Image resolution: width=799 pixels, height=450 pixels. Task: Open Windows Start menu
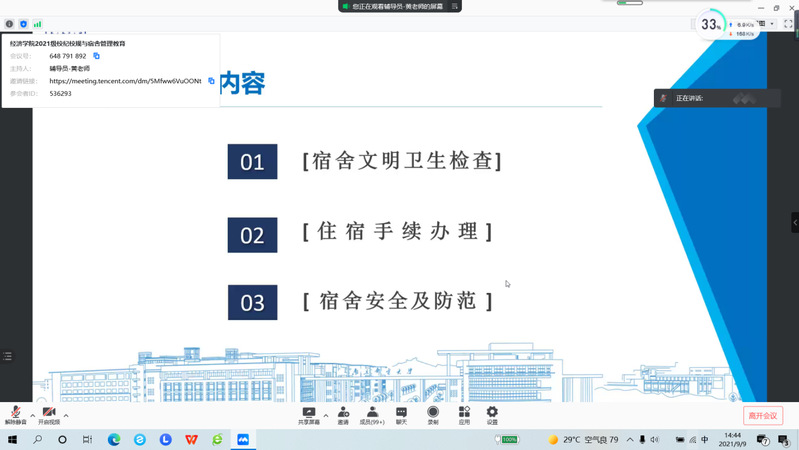coord(13,439)
